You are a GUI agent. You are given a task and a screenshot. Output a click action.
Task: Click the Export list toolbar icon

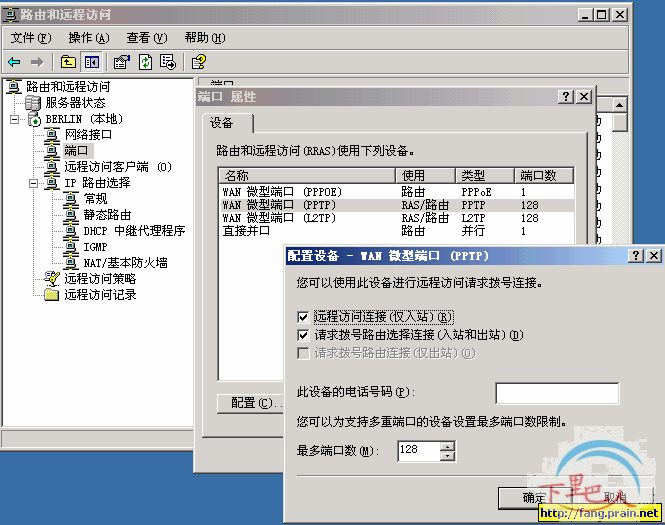point(167,62)
